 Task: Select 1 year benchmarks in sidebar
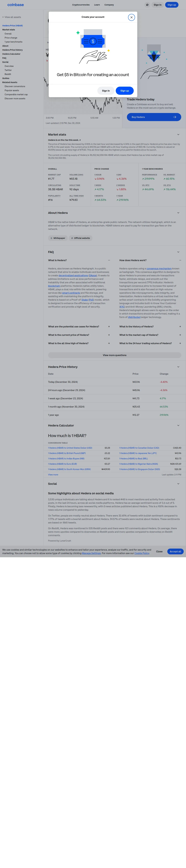point(13,42)
